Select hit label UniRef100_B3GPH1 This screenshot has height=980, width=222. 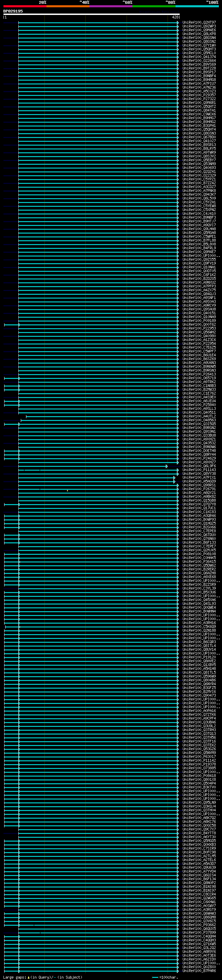[199, 125]
